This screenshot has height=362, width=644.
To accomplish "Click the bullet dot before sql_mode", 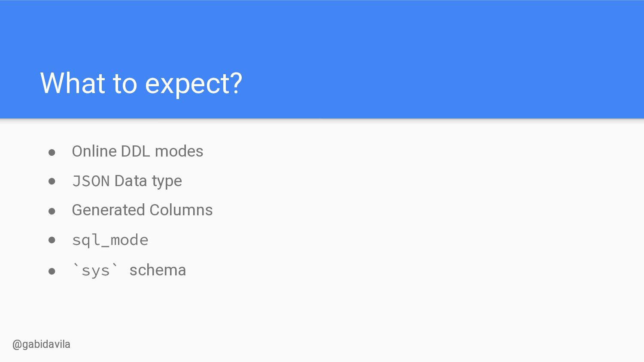I will click(x=52, y=240).
